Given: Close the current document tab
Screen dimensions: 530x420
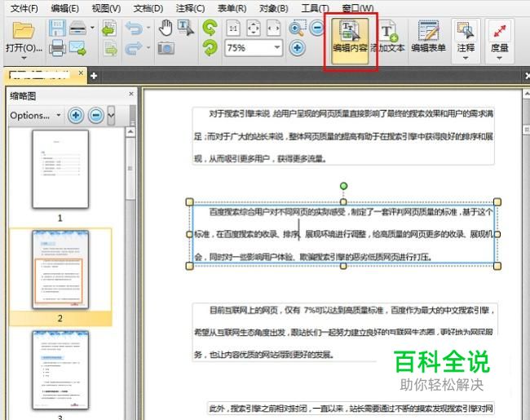Looking at the screenshot, I should pos(81,73).
